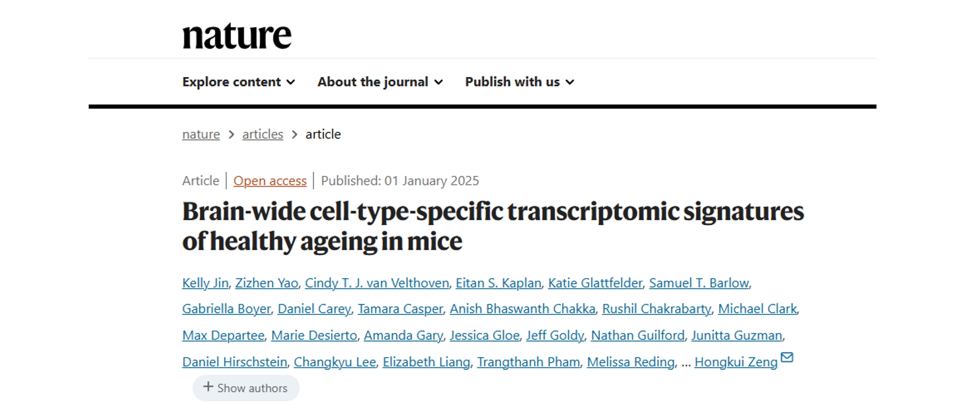This screenshot has width=980, height=415.
Task: Click the Nature logo
Action: 237,36
